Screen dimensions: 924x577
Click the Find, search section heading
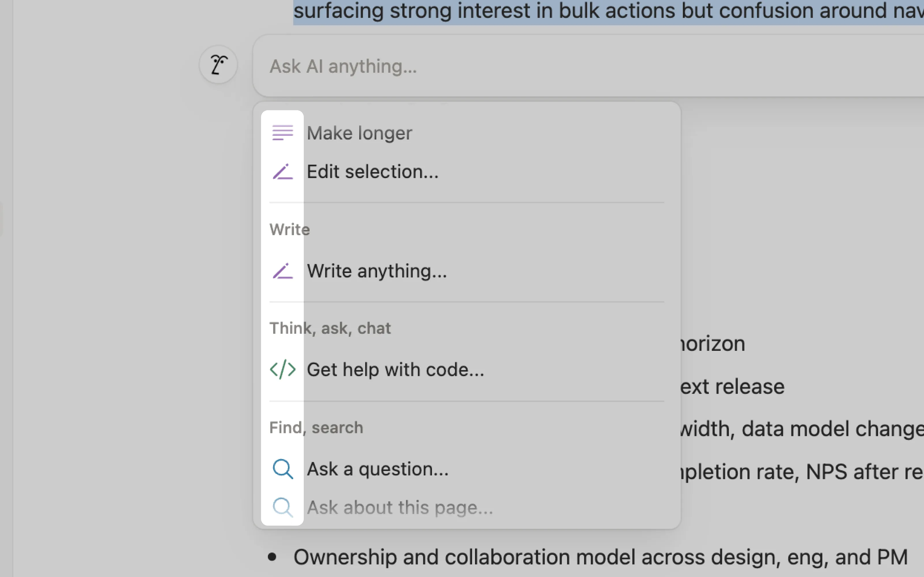tap(316, 427)
